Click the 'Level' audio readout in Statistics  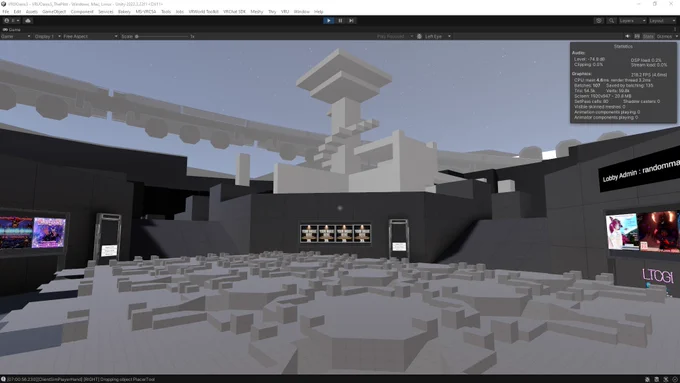(589, 59)
